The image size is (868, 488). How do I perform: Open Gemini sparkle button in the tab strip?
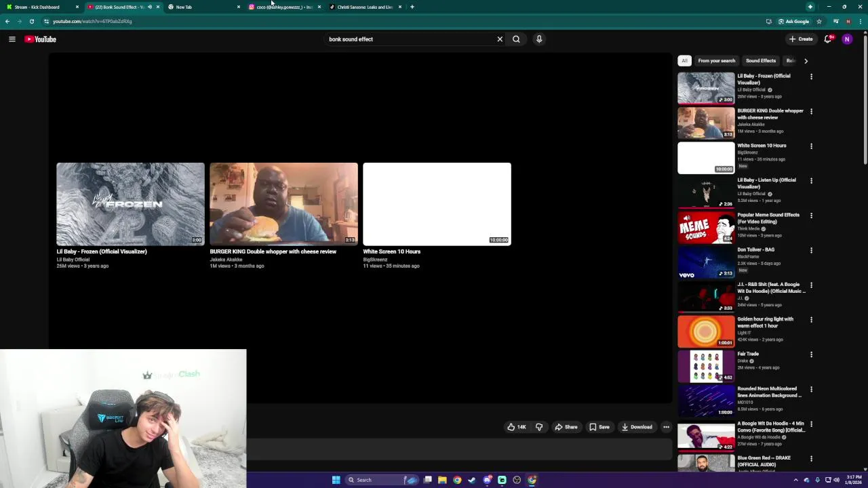pyautogui.click(x=810, y=7)
